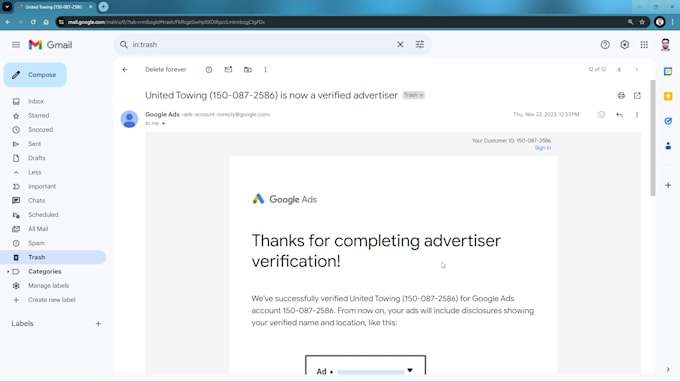Click Delete forever
The width and height of the screenshot is (680, 382).
166,69
